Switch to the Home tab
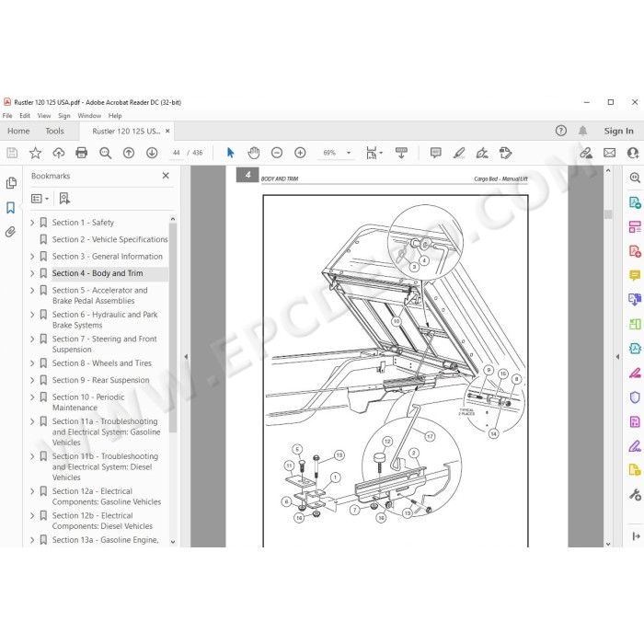The width and height of the screenshot is (644, 644). click(18, 131)
